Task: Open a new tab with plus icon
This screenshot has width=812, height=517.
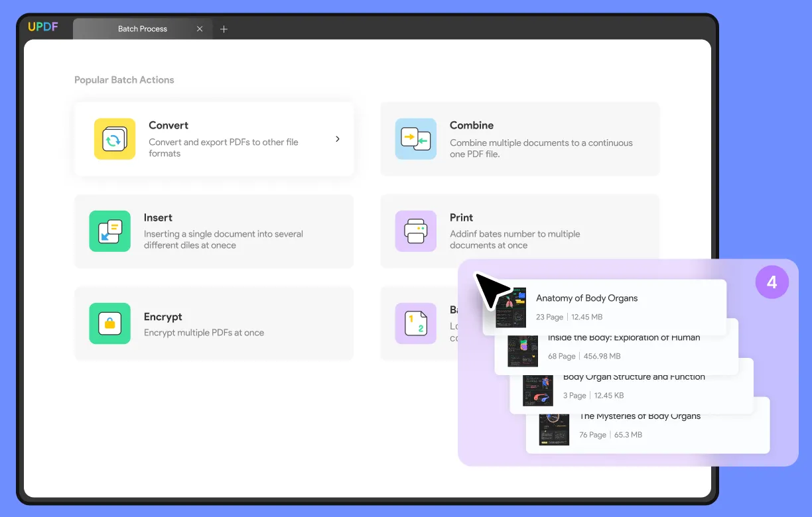Action: [224, 29]
